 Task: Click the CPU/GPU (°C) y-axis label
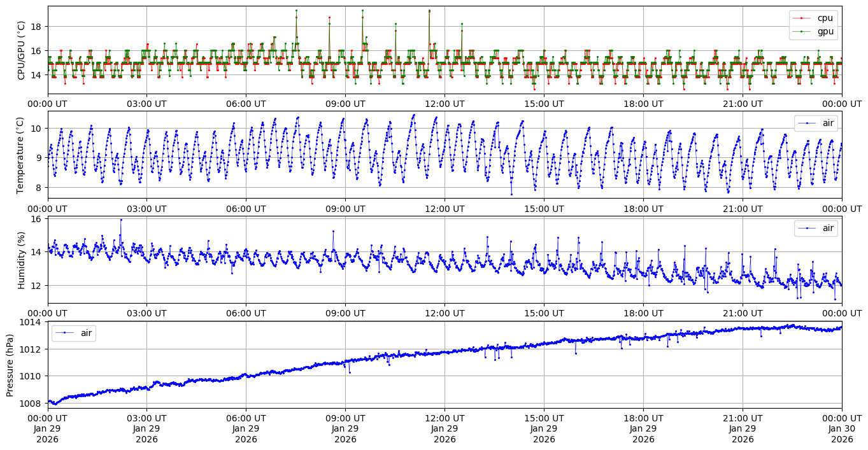tap(22, 50)
